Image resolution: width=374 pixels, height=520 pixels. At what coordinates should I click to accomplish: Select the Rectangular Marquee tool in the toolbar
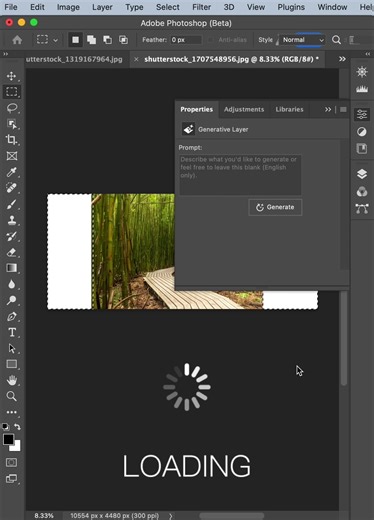tap(12, 92)
